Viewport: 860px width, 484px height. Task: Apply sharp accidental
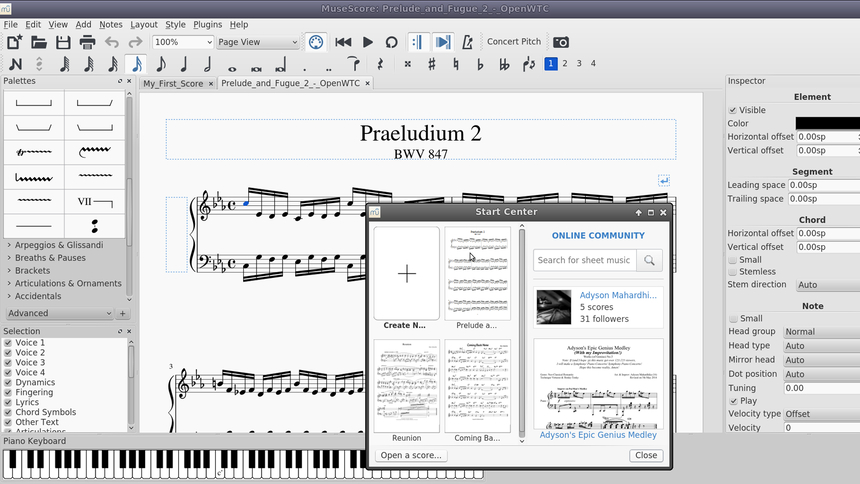(432, 64)
